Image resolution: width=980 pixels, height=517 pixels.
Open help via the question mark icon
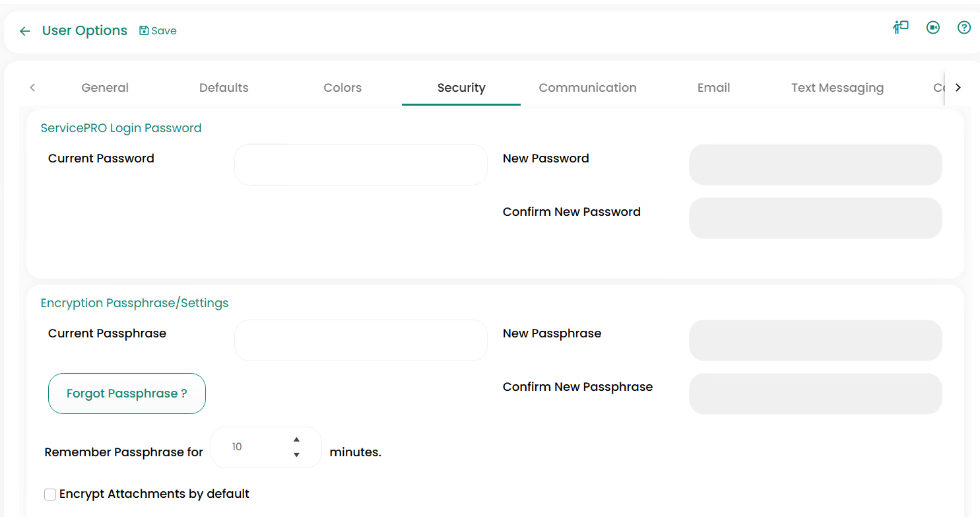(964, 27)
